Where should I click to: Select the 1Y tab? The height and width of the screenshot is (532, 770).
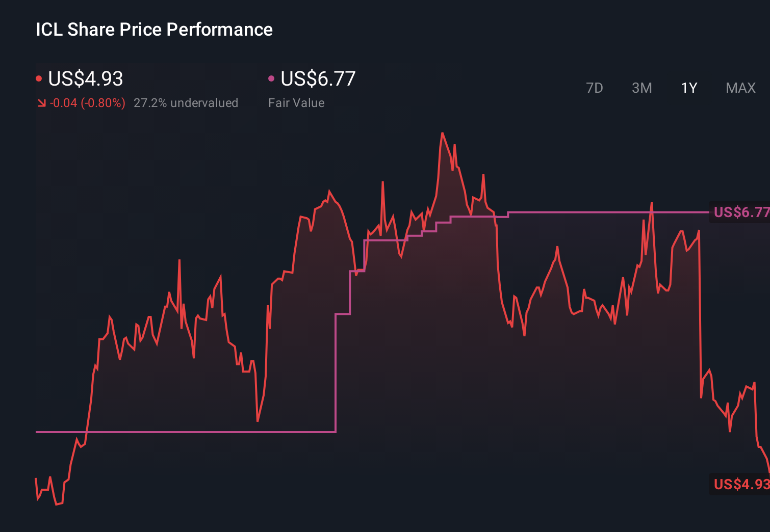click(x=688, y=88)
